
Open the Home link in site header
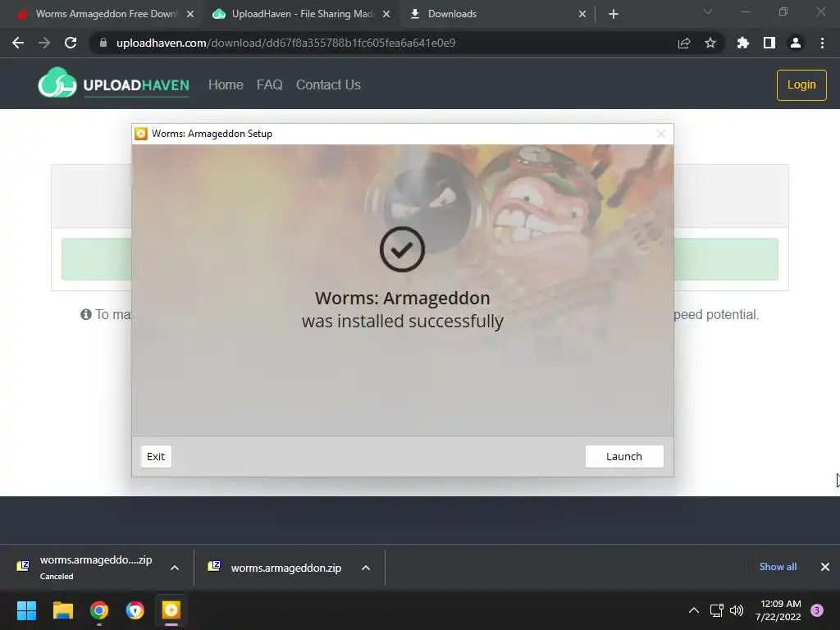pos(226,84)
